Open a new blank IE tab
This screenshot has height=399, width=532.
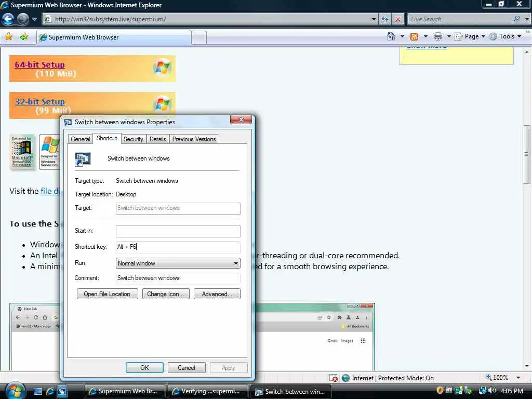tap(199, 37)
